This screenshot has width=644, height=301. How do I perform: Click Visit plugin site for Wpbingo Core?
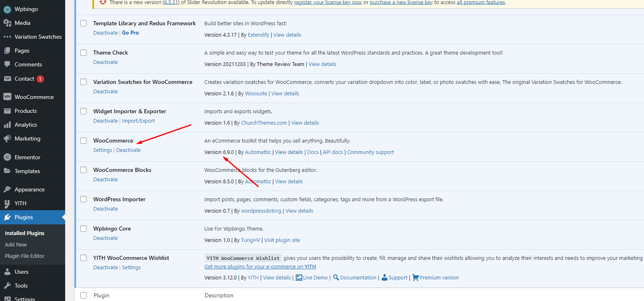pos(282,240)
